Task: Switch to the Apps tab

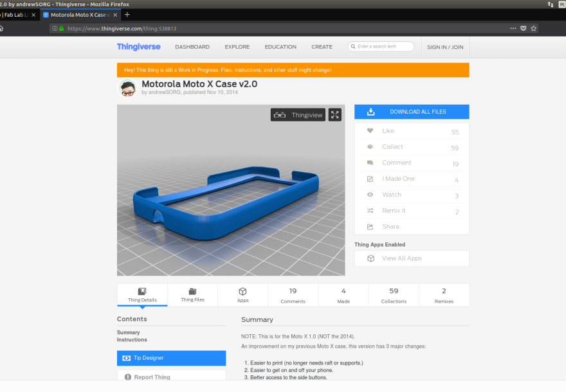Action: tap(242, 295)
